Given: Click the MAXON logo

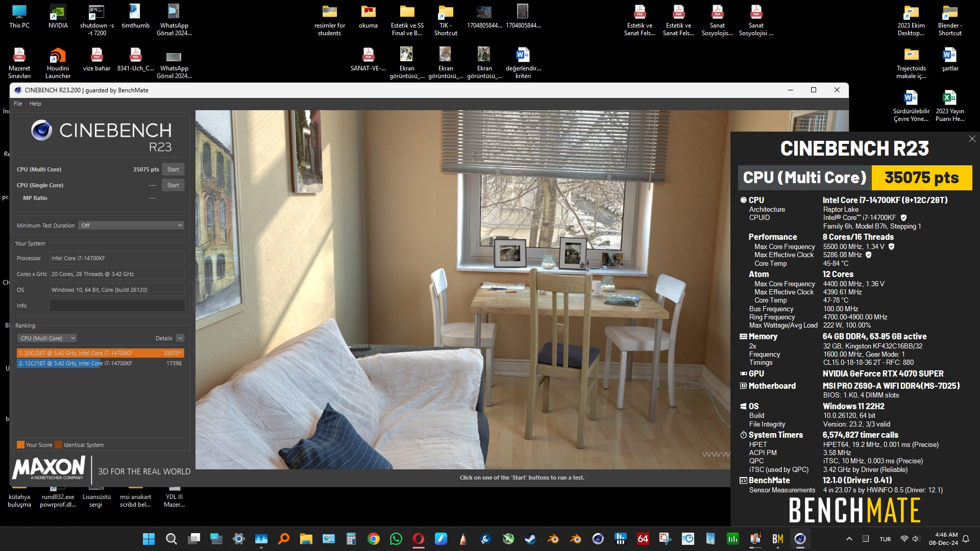Looking at the screenshot, I should tap(49, 468).
